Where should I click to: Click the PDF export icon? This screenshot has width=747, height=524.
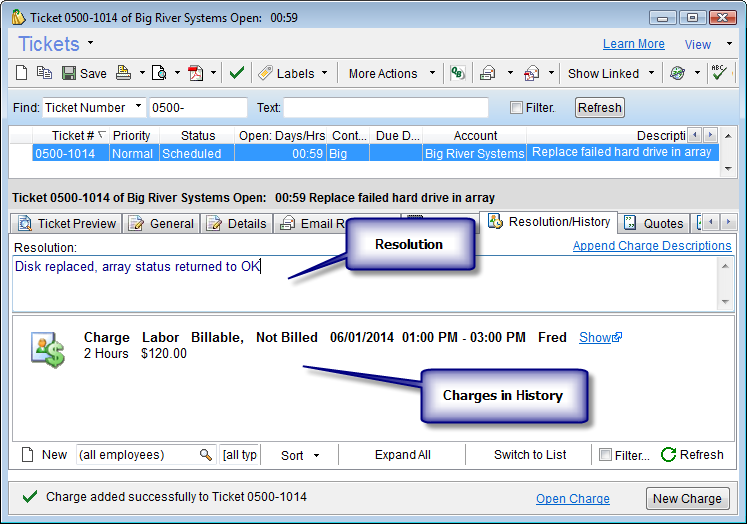196,73
